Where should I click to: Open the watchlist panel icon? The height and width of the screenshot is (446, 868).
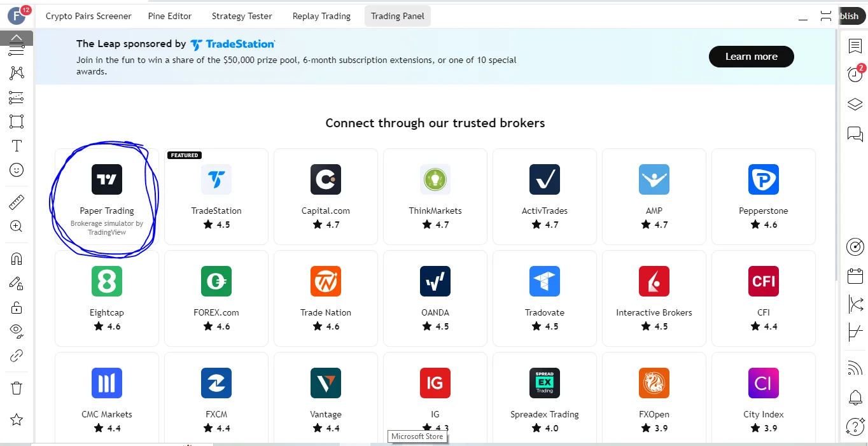coord(855,46)
